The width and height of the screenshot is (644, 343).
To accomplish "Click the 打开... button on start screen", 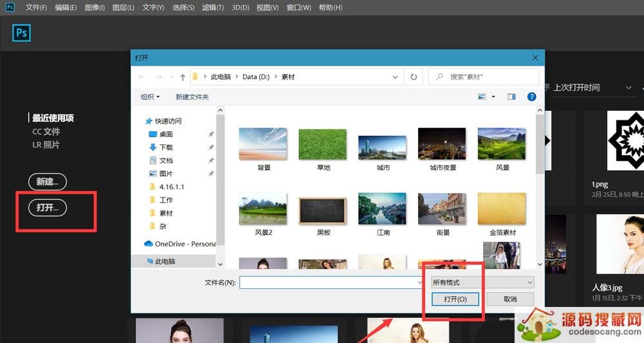I will (x=47, y=208).
